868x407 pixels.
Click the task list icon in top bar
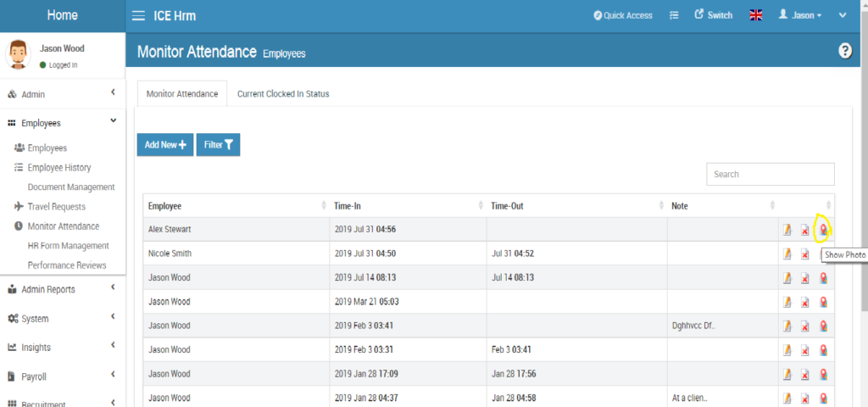pos(674,15)
